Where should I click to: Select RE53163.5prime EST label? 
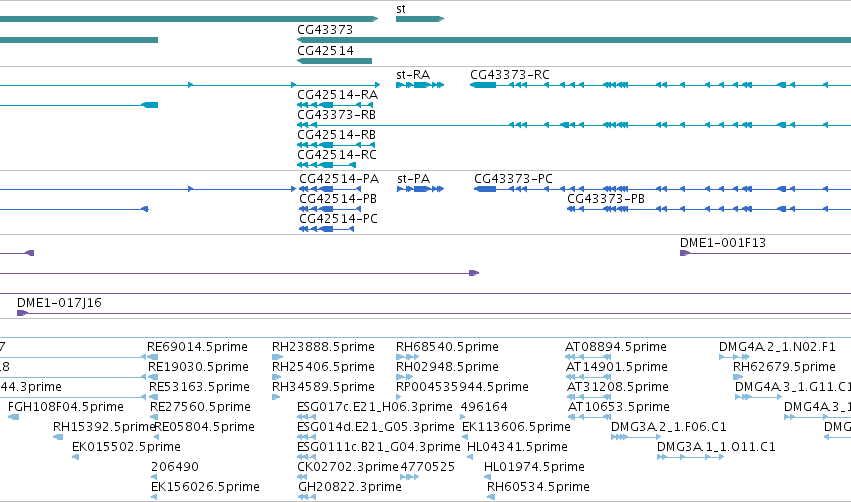click(200, 387)
